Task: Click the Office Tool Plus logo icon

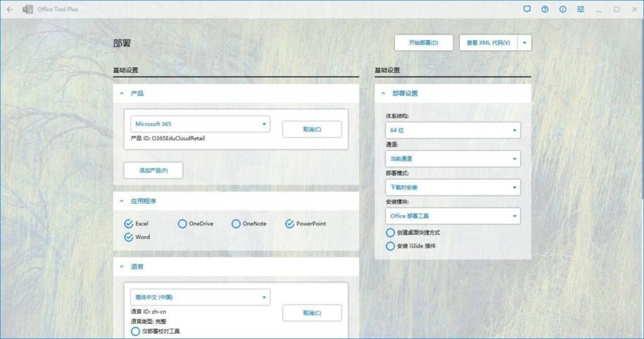Action: coord(28,9)
